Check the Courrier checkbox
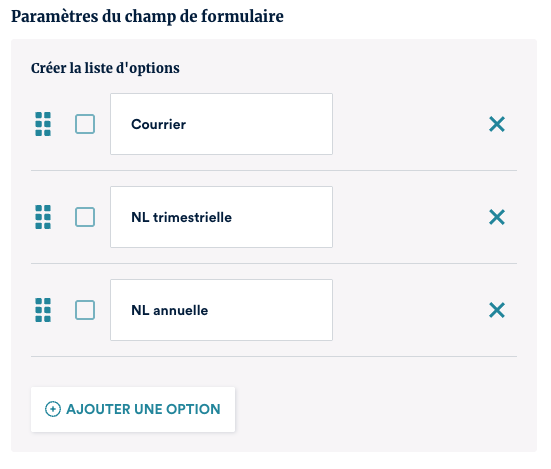Viewport: 551px width, 469px height. point(85,124)
